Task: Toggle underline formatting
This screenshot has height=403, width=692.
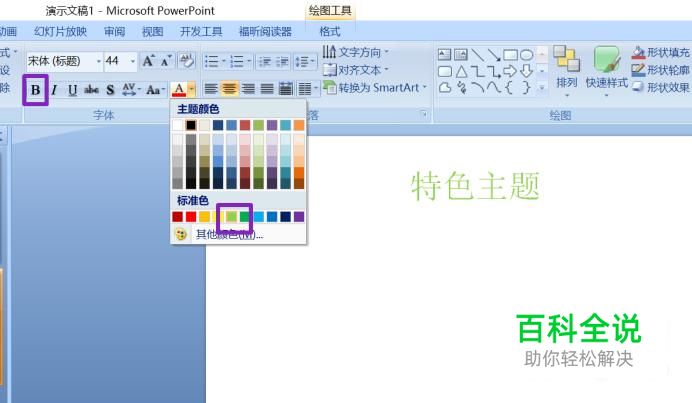Action: [x=72, y=90]
